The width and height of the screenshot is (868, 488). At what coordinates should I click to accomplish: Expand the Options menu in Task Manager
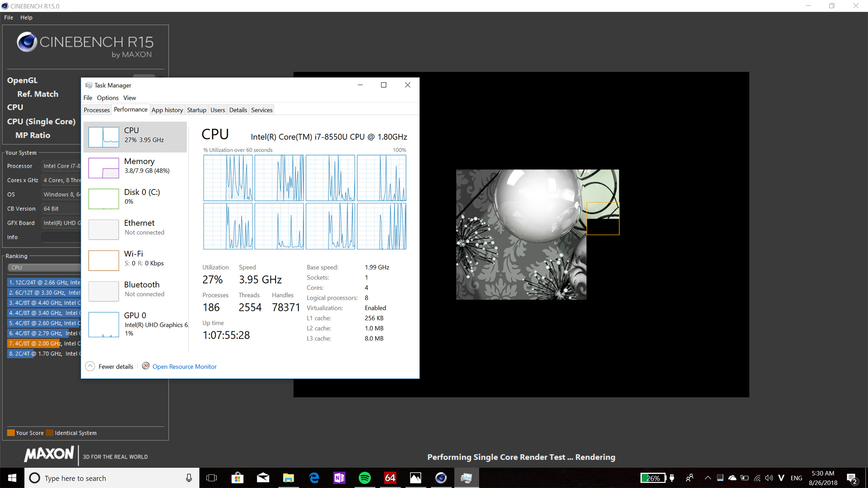click(x=107, y=97)
